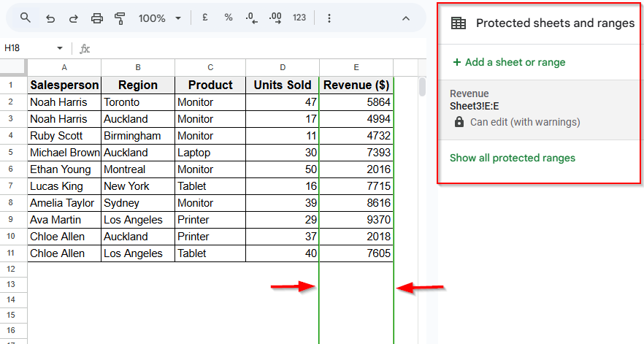Open the Revenue protected range entry
Image resolution: width=644 pixels, height=344 pixels.
[539, 108]
